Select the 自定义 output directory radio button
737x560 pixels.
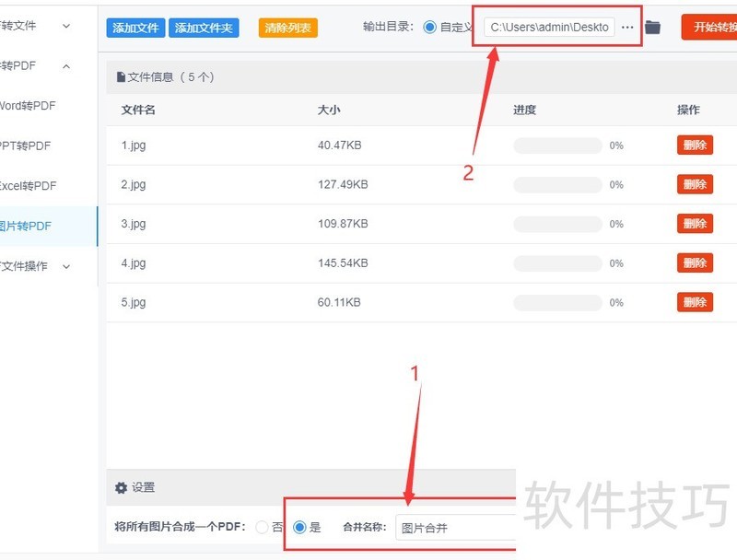[431, 26]
